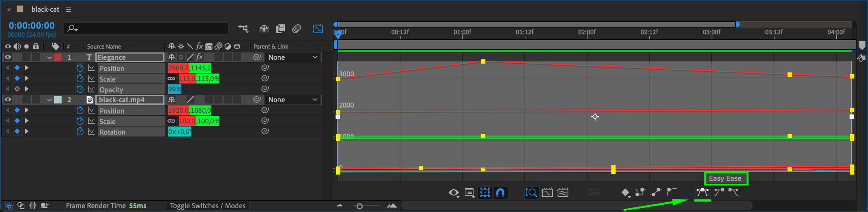Click Toggle Switches / Modes button
This screenshot has height=212, width=868.
208,206
